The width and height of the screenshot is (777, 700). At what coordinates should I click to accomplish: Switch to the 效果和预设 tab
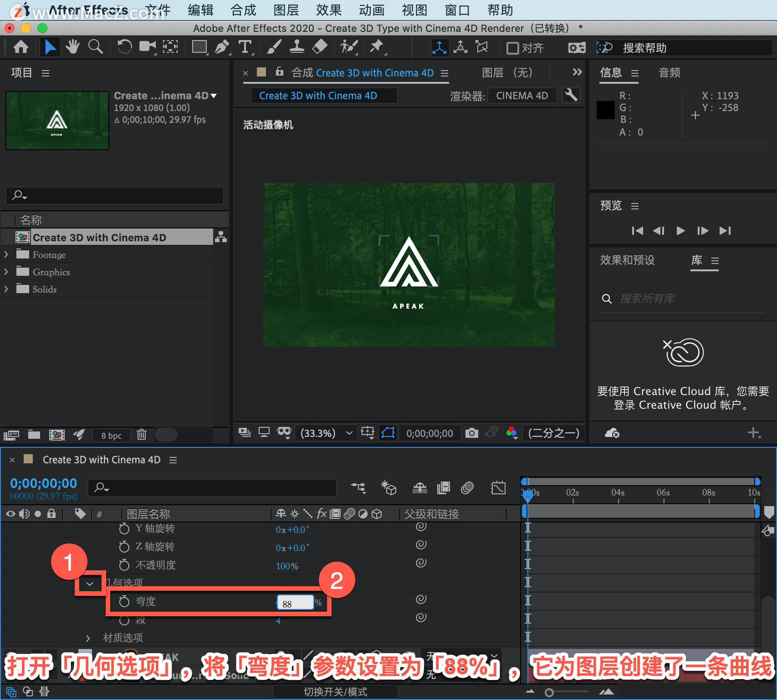click(x=627, y=260)
